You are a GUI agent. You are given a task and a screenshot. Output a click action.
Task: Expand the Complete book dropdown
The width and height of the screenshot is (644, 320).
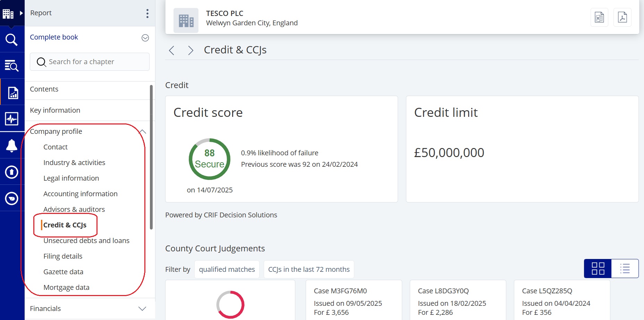coord(145,38)
